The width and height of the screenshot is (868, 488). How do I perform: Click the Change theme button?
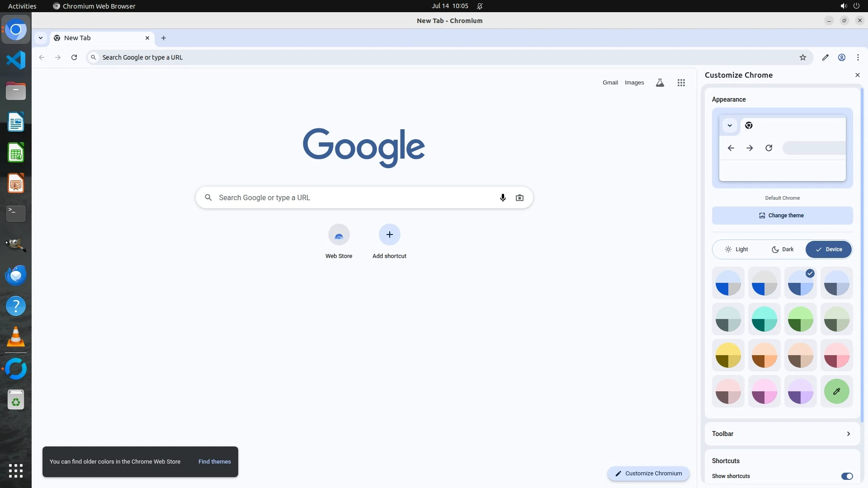click(x=782, y=216)
